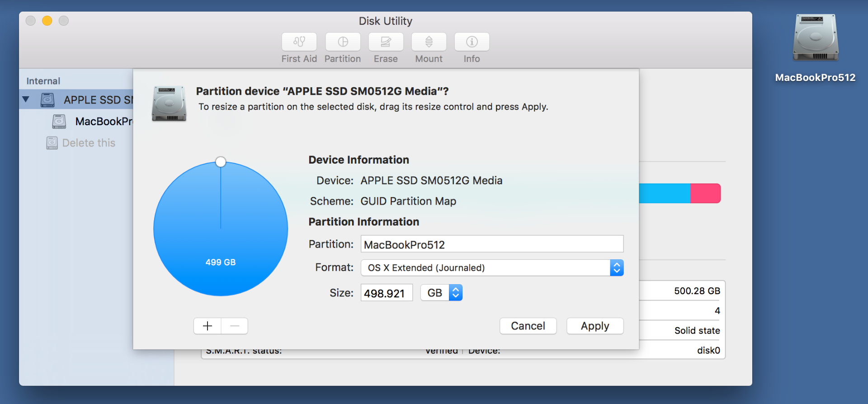
Task: Click the pie chart resize control handle
Action: [221, 162]
